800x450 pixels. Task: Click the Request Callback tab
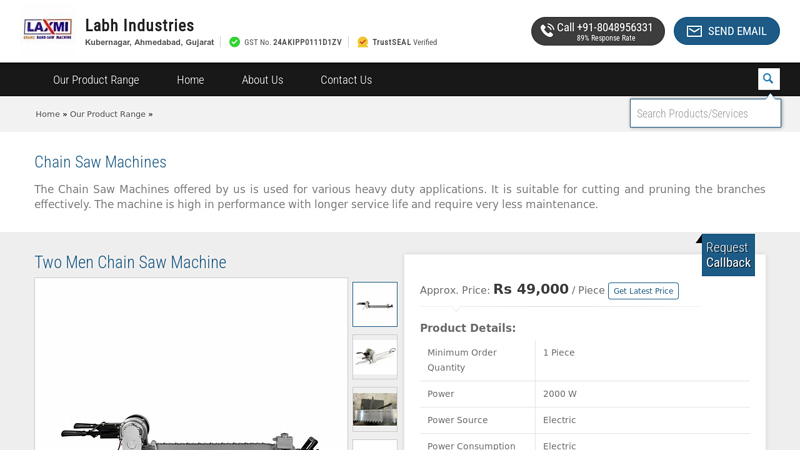click(x=728, y=255)
